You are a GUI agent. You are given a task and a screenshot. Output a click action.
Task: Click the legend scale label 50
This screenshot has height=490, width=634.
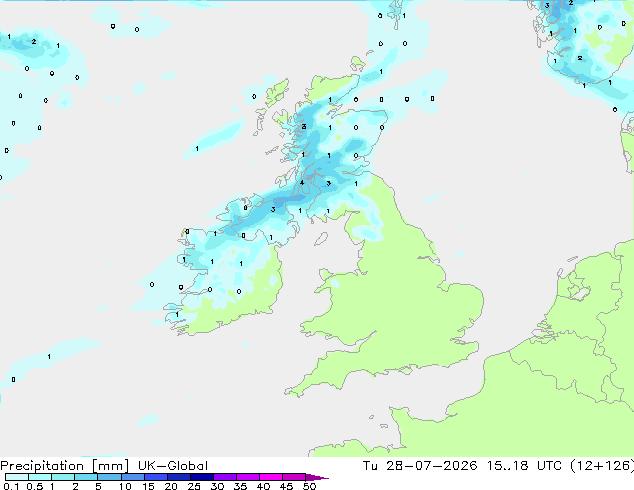(309, 486)
